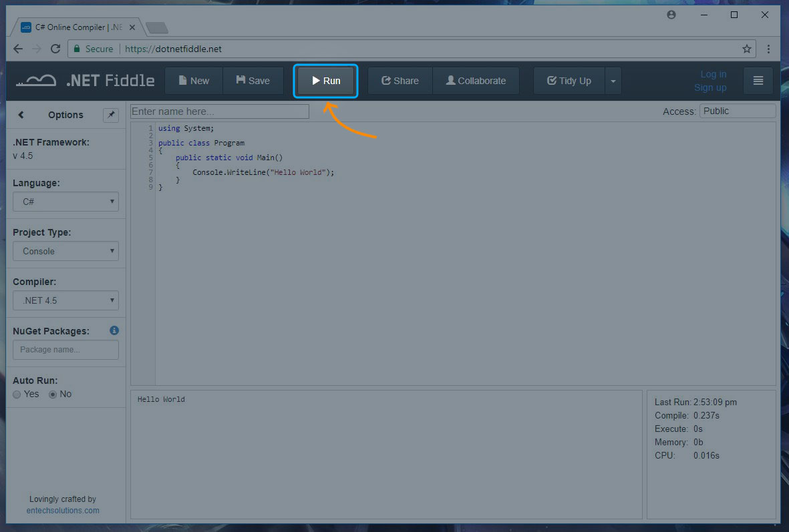789x532 pixels.
Task: Pin the Options sidebar
Action: coord(111,115)
